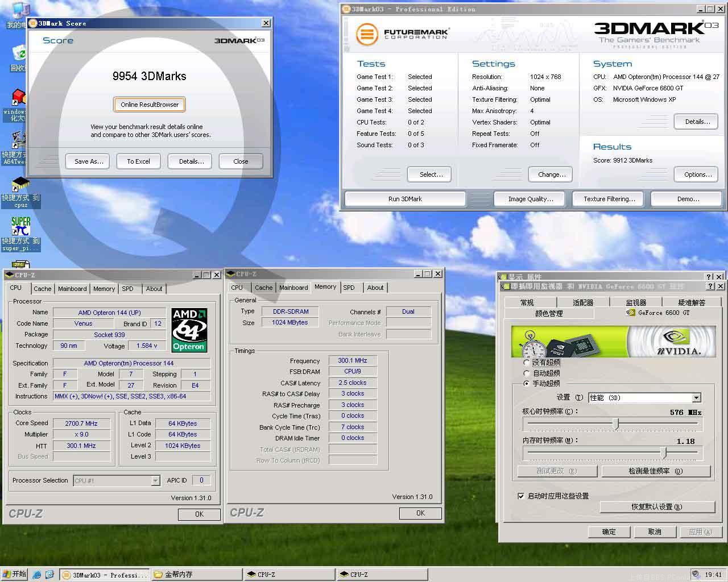Open Internet Explorer from quick launch
728x582 pixels.
[x=37, y=575]
